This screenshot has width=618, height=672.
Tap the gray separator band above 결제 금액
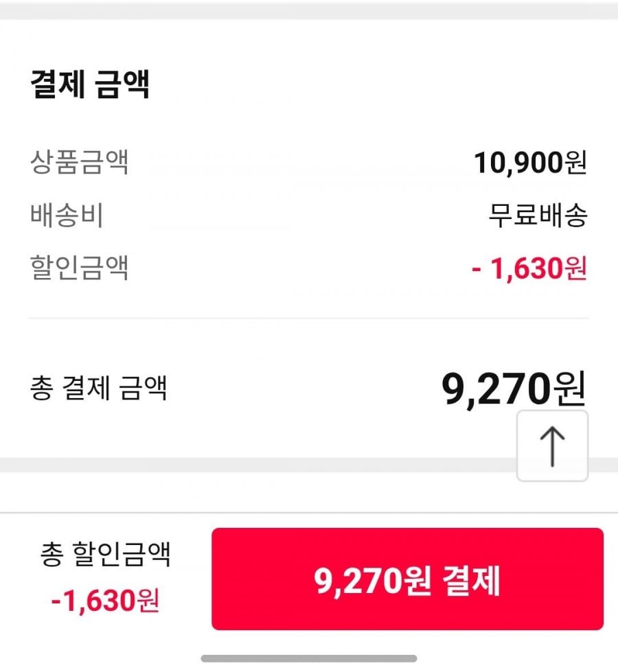(x=309, y=11)
